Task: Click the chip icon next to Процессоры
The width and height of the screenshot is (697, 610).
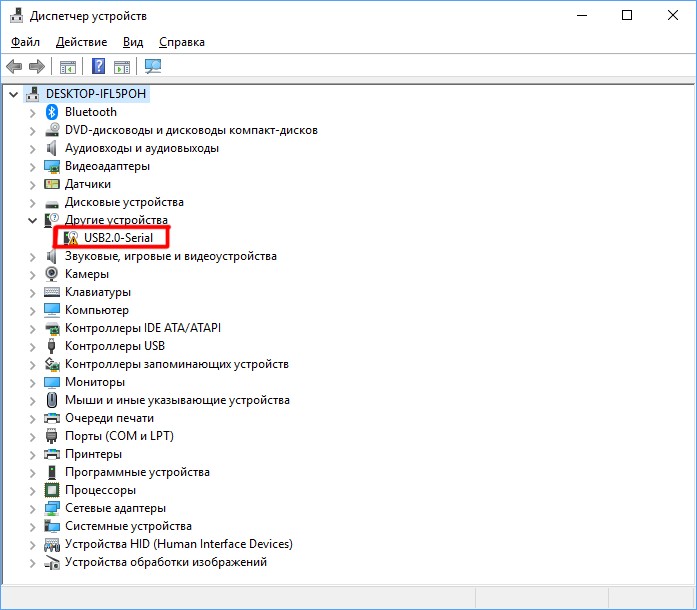Action: [52, 490]
